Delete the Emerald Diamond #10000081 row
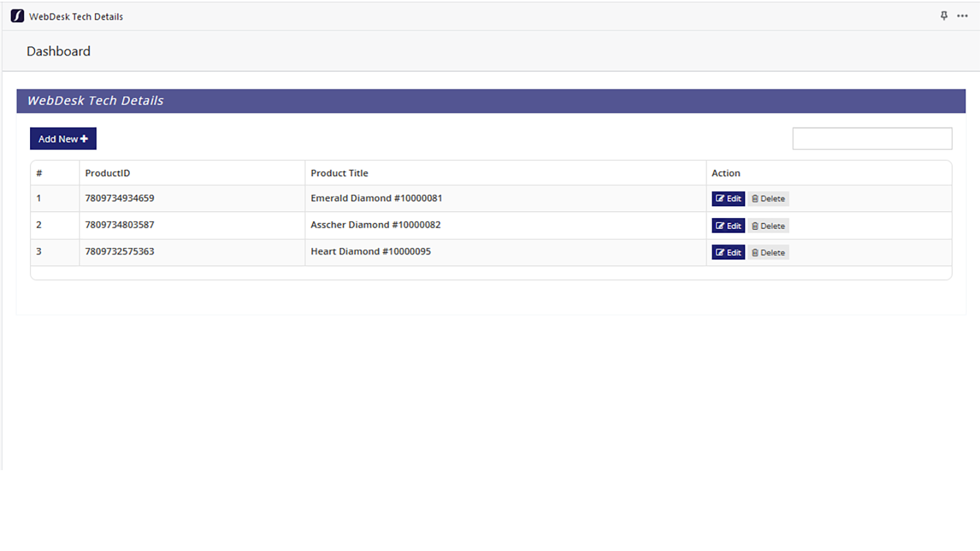The image size is (980, 551). 768,198
